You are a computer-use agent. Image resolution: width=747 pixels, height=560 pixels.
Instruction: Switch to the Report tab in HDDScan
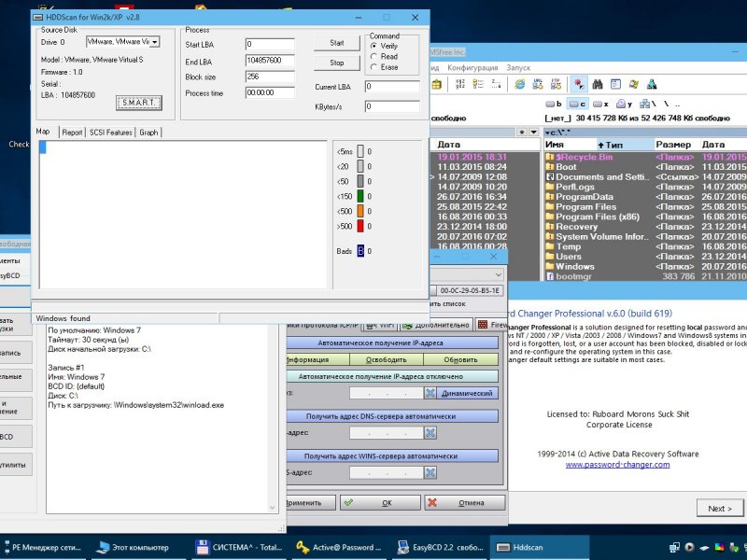point(72,133)
